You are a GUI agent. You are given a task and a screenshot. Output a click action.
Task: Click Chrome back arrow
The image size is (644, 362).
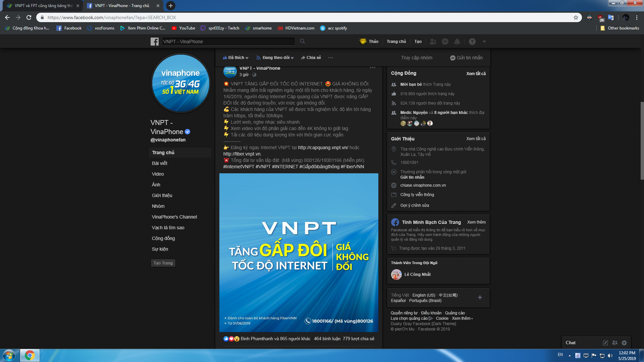click(x=7, y=17)
